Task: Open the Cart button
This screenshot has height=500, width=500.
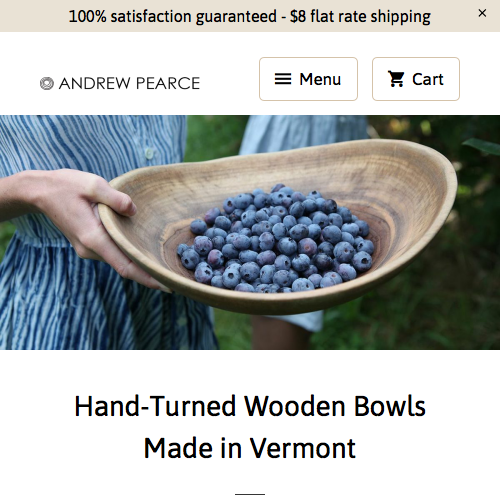Action: tap(416, 79)
